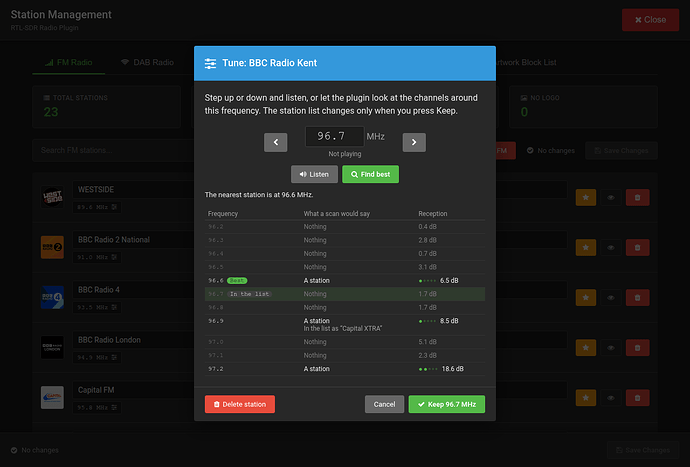Delete Capital FM trash icon

(x=637, y=398)
